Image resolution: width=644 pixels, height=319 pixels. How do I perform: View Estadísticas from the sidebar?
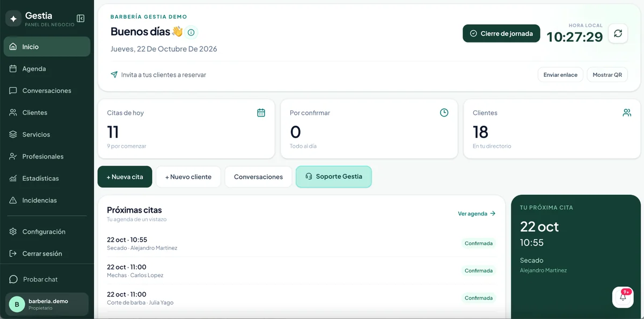coord(47,178)
